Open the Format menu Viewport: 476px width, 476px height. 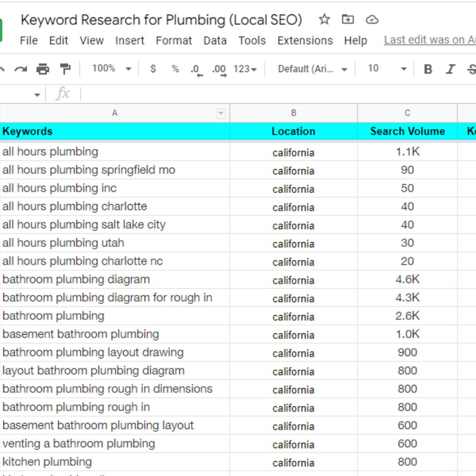(174, 40)
